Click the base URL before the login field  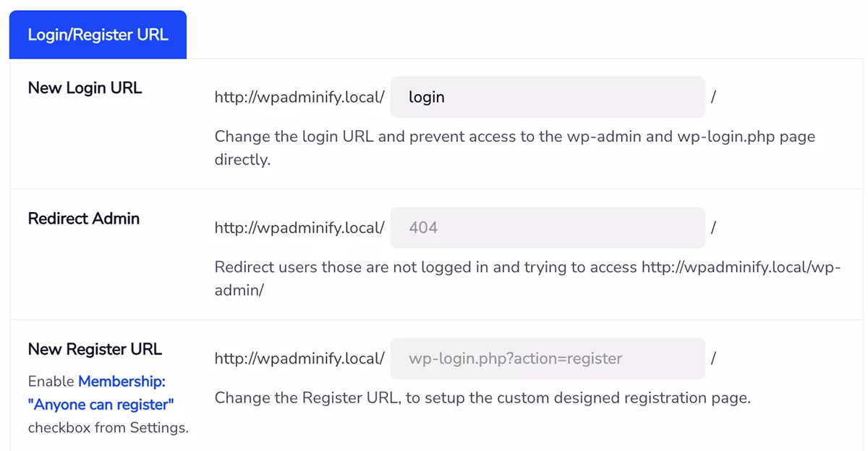tap(299, 97)
